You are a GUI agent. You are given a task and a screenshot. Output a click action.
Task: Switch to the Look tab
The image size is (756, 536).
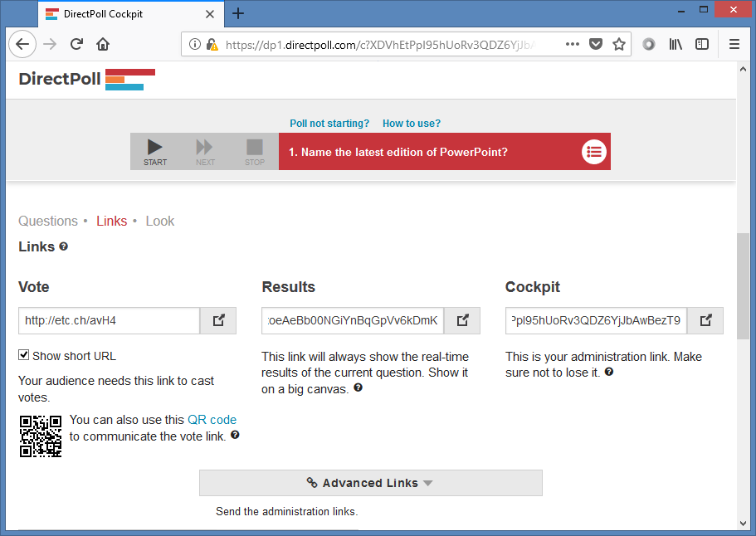(160, 221)
